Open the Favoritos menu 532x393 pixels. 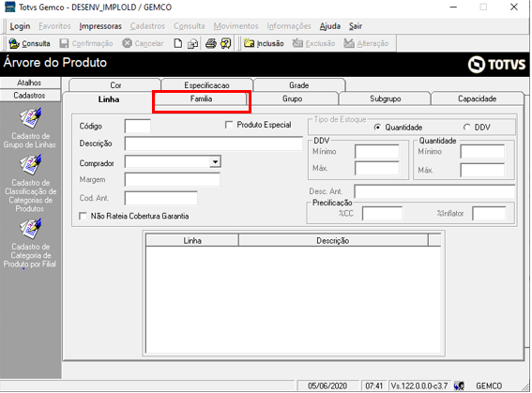pos(54,26)
